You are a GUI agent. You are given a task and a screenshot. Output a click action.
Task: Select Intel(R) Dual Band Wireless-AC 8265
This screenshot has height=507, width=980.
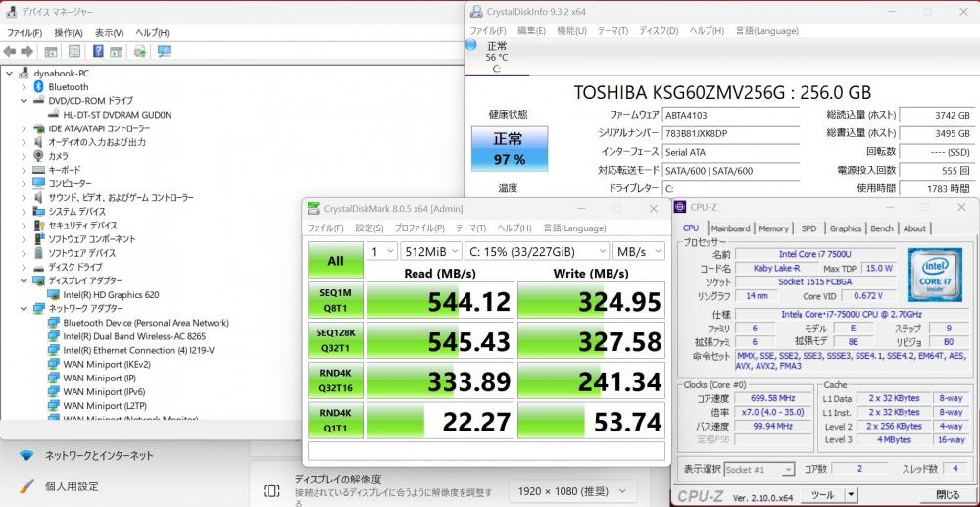(x=134, y=336)
